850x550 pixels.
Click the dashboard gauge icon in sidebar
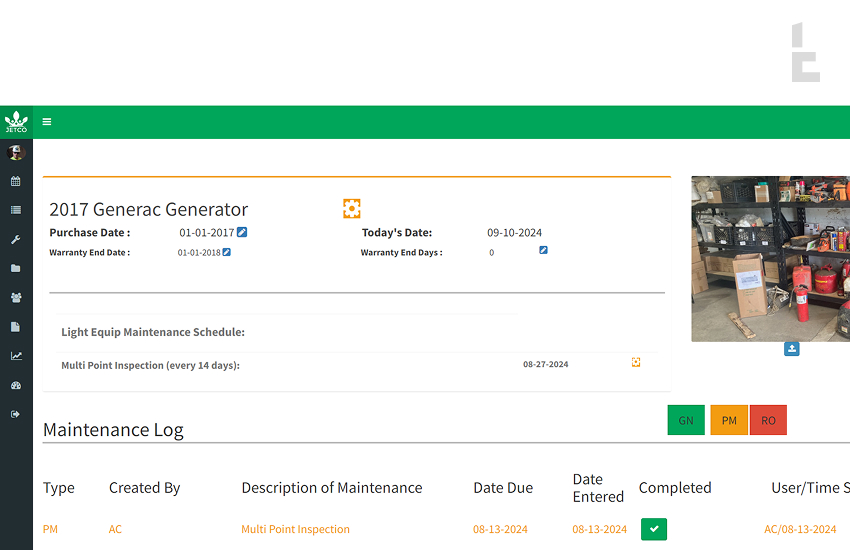pos(16,385)
